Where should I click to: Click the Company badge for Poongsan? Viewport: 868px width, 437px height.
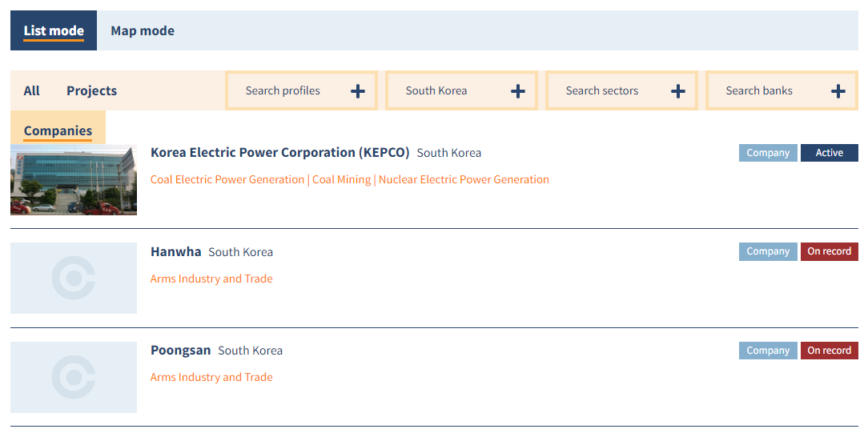point(768,350)
